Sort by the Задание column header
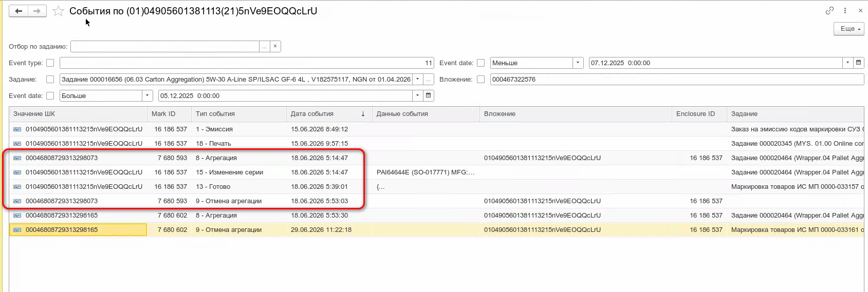The image size is (868, 292). click(796, 114)
